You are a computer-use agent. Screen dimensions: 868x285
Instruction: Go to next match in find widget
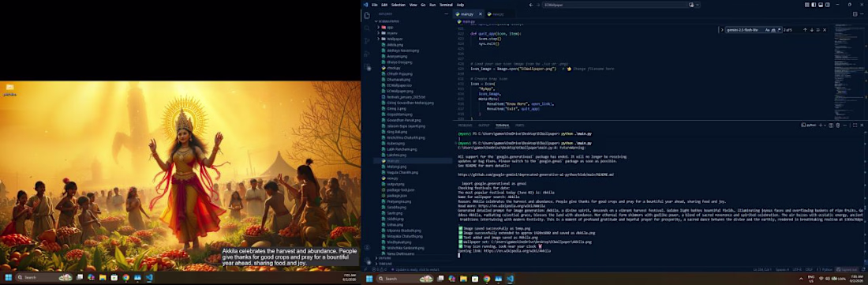pyautogui.click(x=811, y=30)
